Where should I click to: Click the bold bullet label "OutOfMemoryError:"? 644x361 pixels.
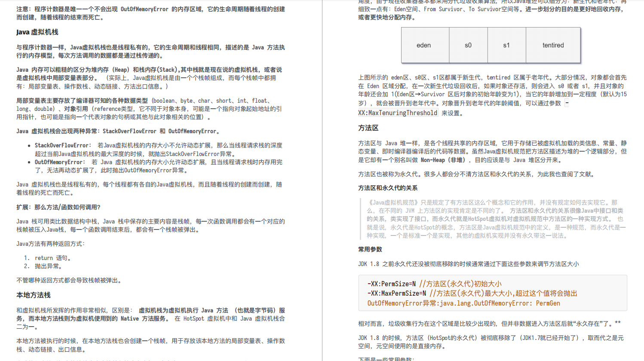coord(60,162)
